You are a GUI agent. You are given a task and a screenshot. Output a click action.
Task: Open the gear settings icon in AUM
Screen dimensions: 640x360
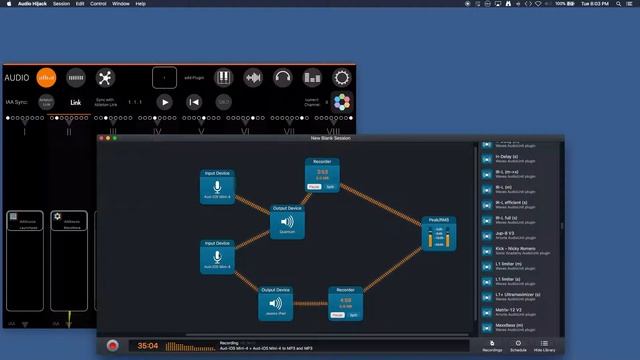342,78
